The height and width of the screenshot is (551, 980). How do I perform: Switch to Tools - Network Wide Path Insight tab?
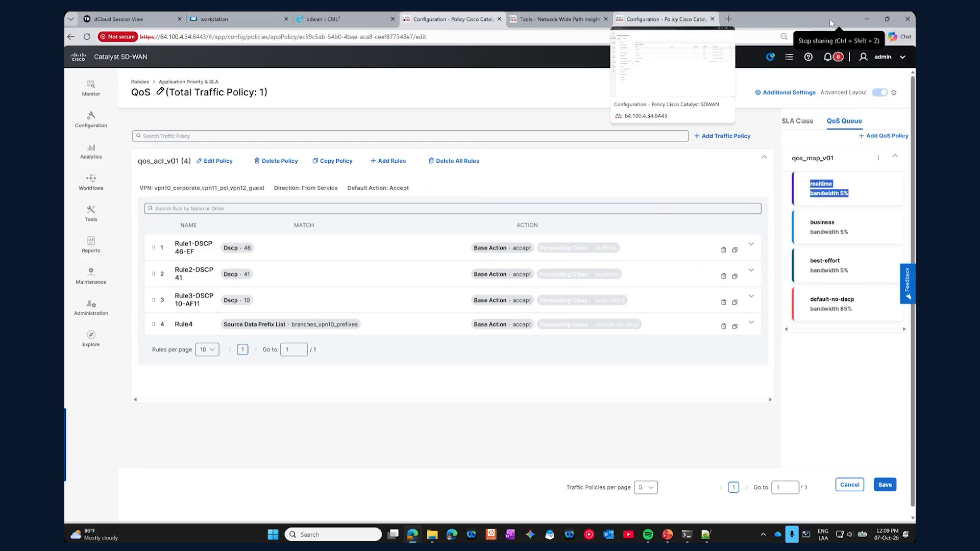point(559,19)
